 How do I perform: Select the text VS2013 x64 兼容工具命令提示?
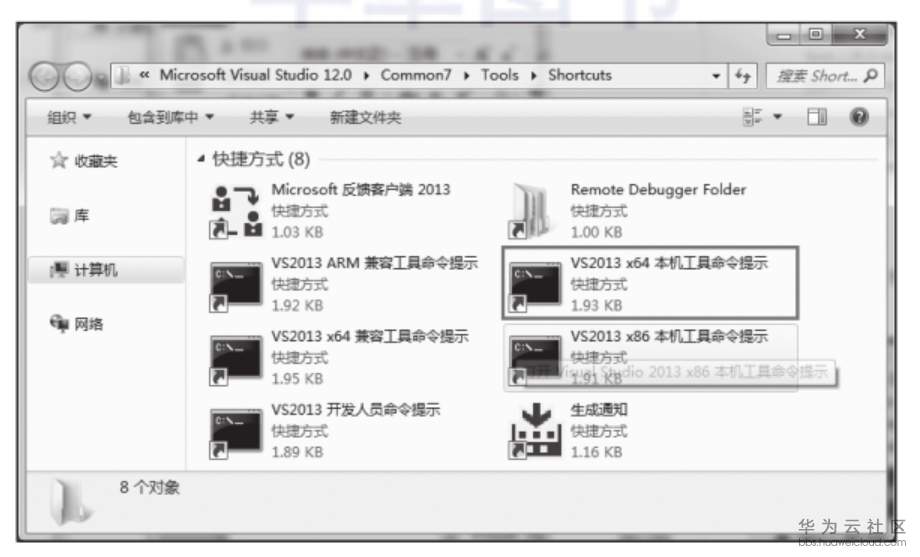370,336
